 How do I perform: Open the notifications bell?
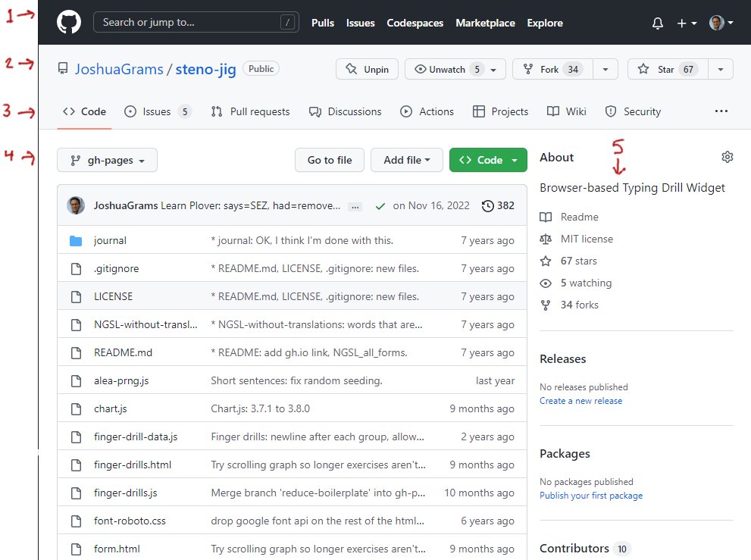[x=658, y=23]
